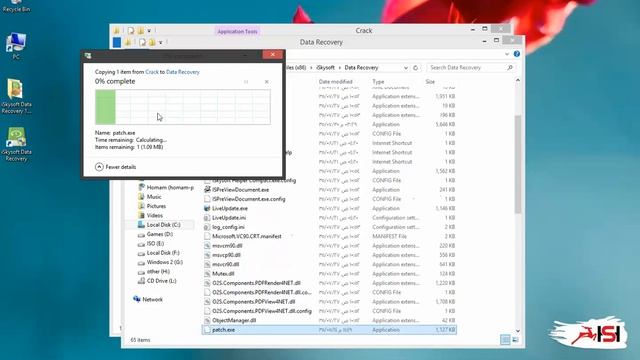640x360 pixels.
Task: Click the scroll up arrow of file list
Action: 518,80
